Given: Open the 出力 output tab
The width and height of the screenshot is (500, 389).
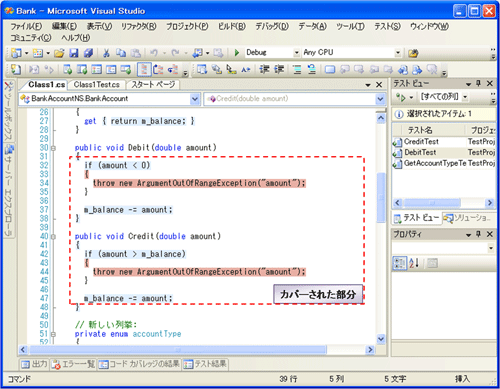Looking at the screenshot, I should point(35,364).
